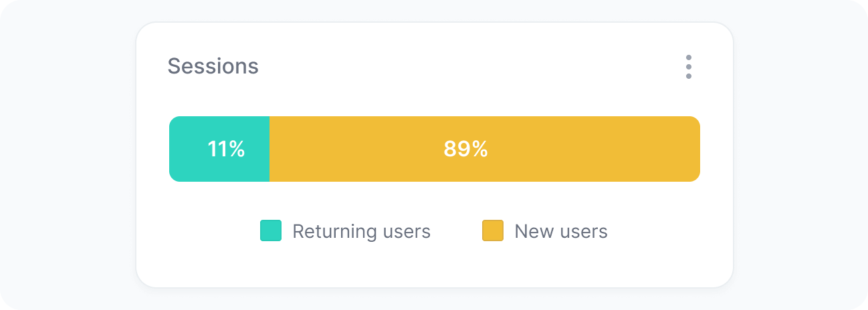Click the word "users" after "New"
Screen dimensions: 868x310
click(582, 231)
